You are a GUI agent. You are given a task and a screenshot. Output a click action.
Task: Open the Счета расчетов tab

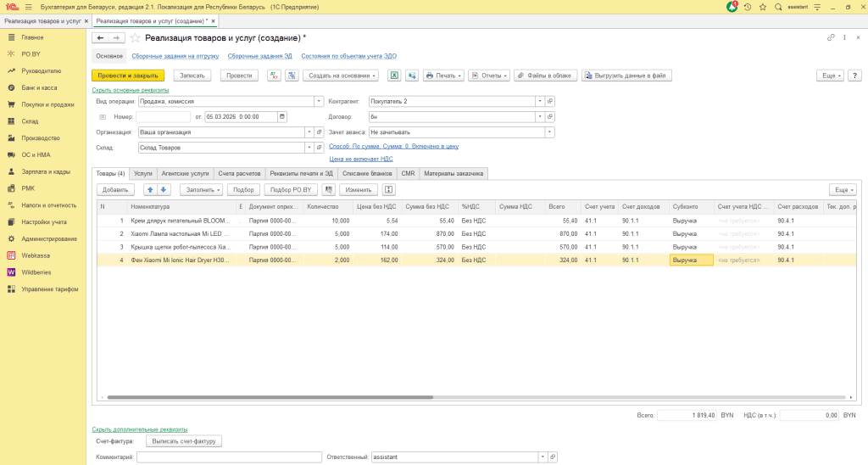(x=237, y=173)
